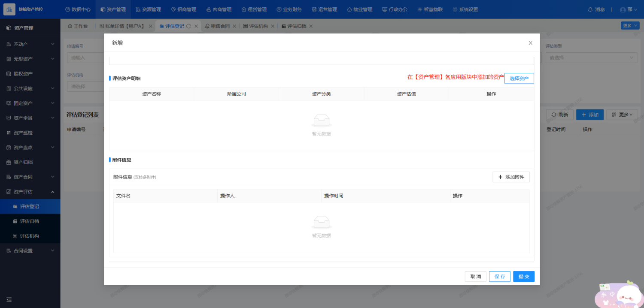Expand the 合同设置 sidebar group
The image size is (644, 308).
(x=30, y=251)
